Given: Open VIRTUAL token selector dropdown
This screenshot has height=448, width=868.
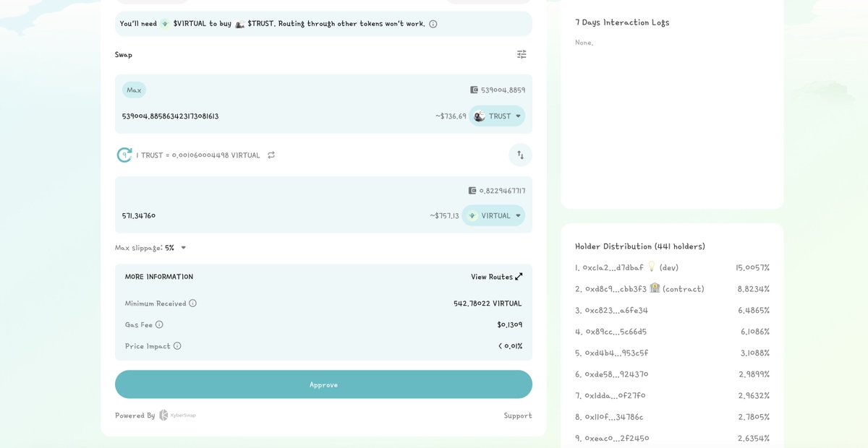Looking at the screenshot, I should point(493,215).
